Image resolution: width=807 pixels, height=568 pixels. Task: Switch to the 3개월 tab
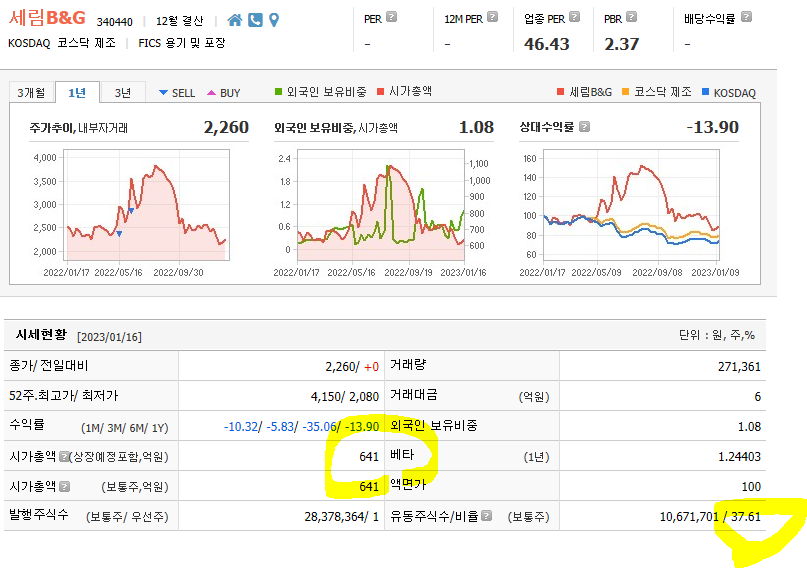click(31, 93)
